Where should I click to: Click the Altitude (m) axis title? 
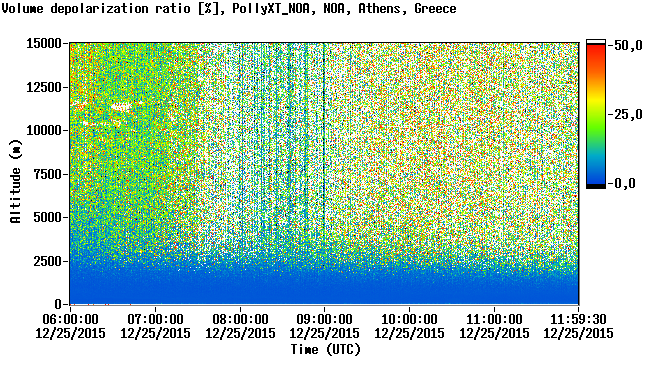click(x=16, y=181)
